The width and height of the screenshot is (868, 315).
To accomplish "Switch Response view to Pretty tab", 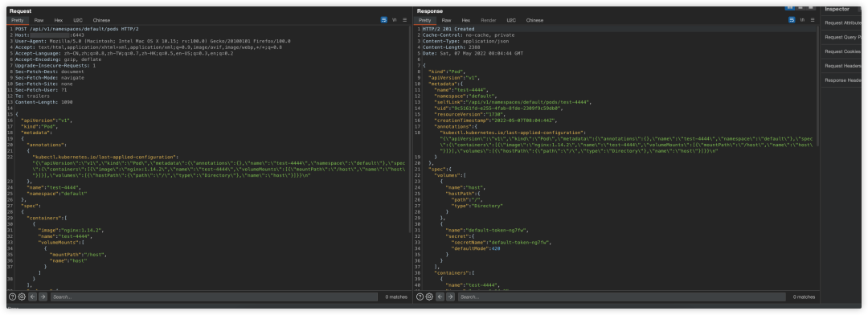I will click(x=424, y=20).
